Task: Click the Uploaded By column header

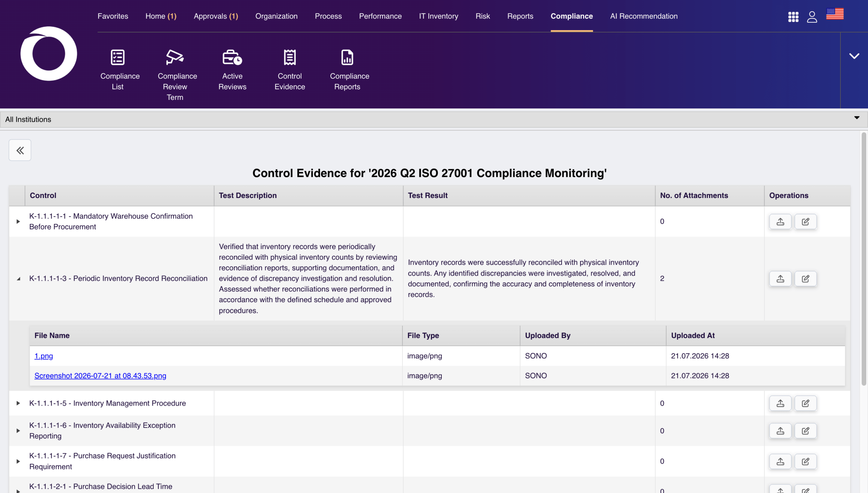Action: [593, 335]
